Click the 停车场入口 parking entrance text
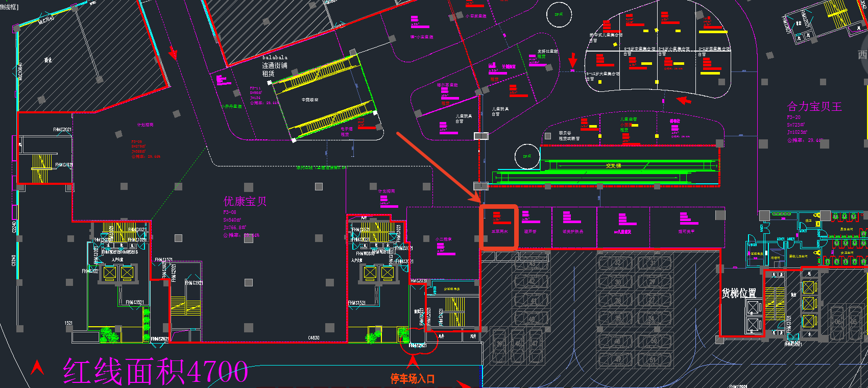Screen dimensions: 868x388 (413, 378)
